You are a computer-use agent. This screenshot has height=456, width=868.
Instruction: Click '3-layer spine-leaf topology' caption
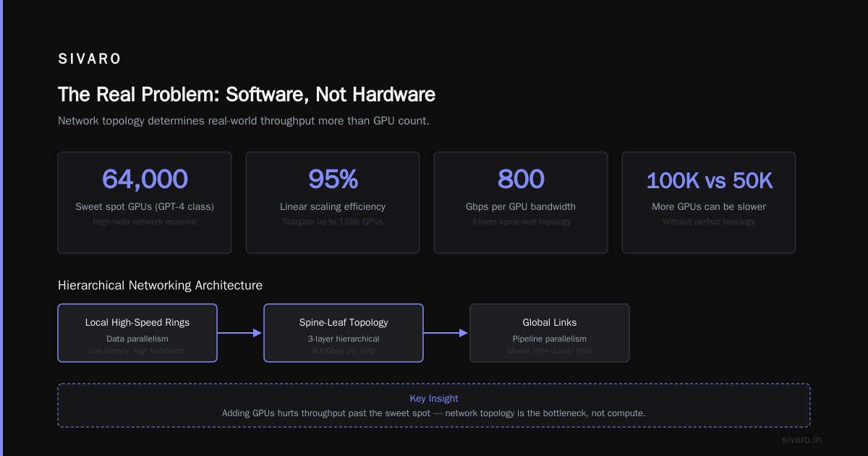tap(521, 221)
